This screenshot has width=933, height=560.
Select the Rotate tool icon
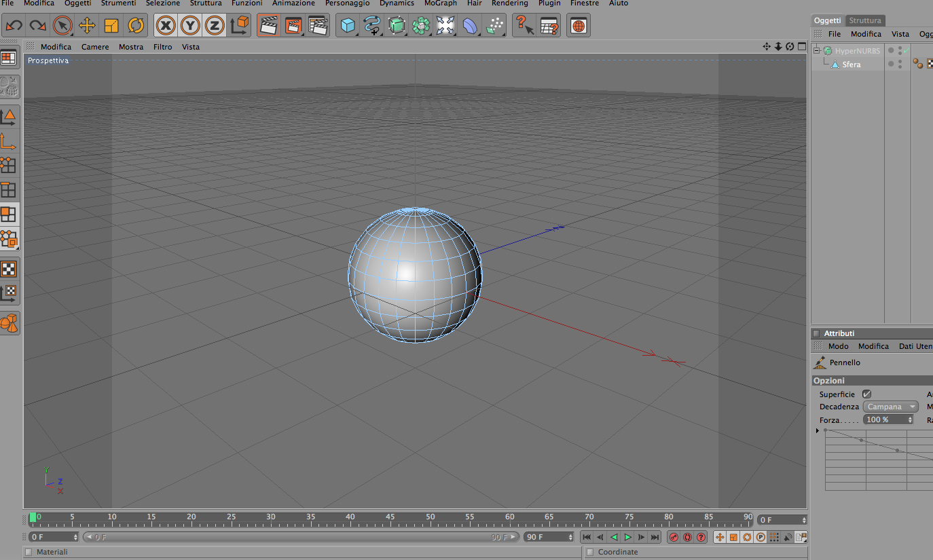click(136, 26)
